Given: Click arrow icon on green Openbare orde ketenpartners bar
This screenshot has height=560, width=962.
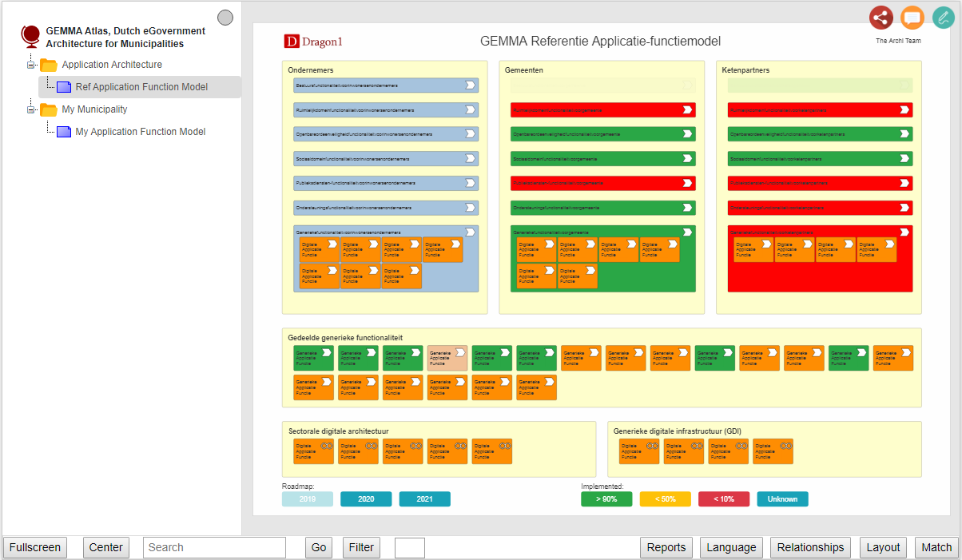Looking at the screenshot, I should pyautogui.click(x=904, y=134).
